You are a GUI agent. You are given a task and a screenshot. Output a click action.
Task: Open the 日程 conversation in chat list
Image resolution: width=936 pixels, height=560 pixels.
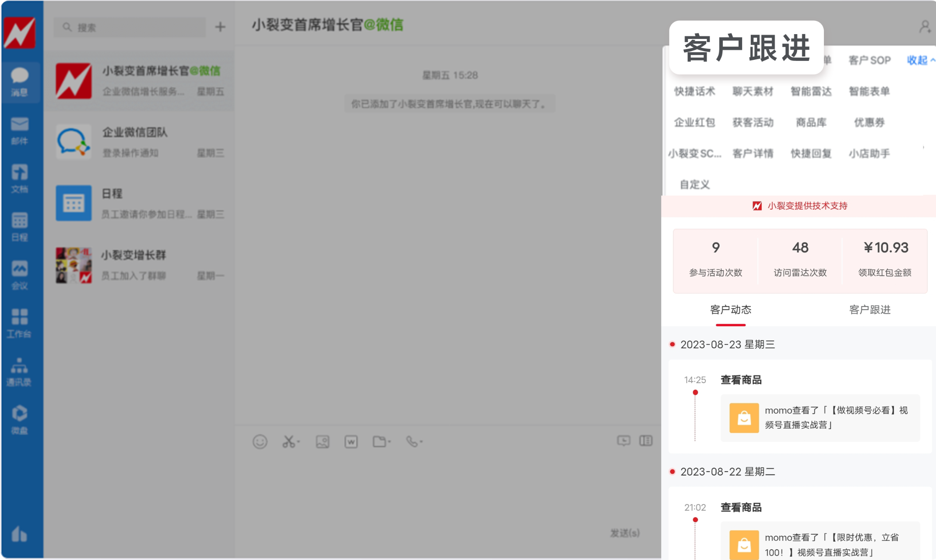pos(140,203)
